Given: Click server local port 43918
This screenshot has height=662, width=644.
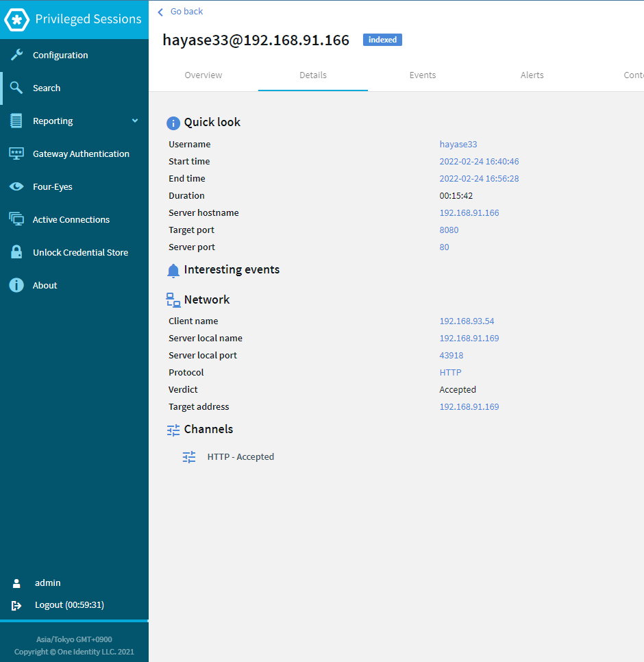Looking at the screenshot, I should click(x=451, y=356).
